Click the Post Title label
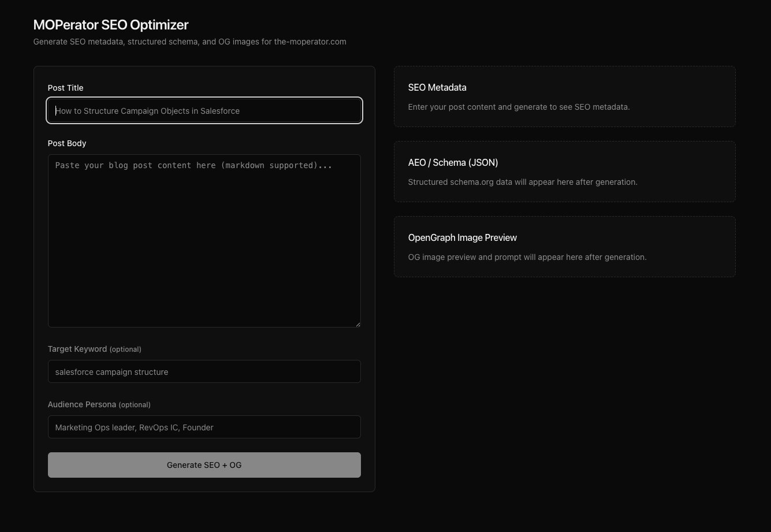The width and height of the screenshot is (771, 532). coord(65,88)
